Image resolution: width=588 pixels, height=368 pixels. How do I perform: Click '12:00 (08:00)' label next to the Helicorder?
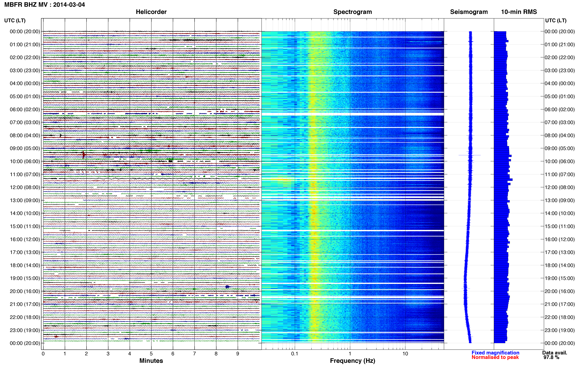pos(25,187)
